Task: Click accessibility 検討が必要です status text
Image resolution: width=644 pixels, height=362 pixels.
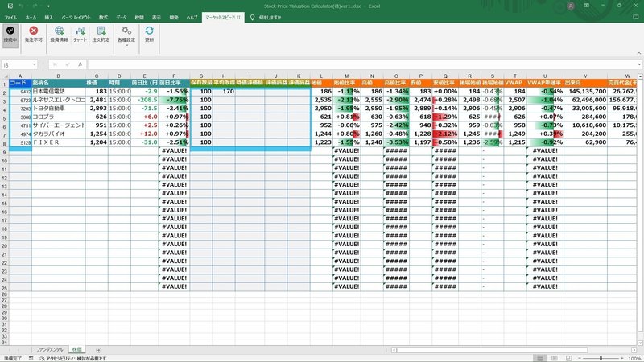Action: [x=73, y=358]
